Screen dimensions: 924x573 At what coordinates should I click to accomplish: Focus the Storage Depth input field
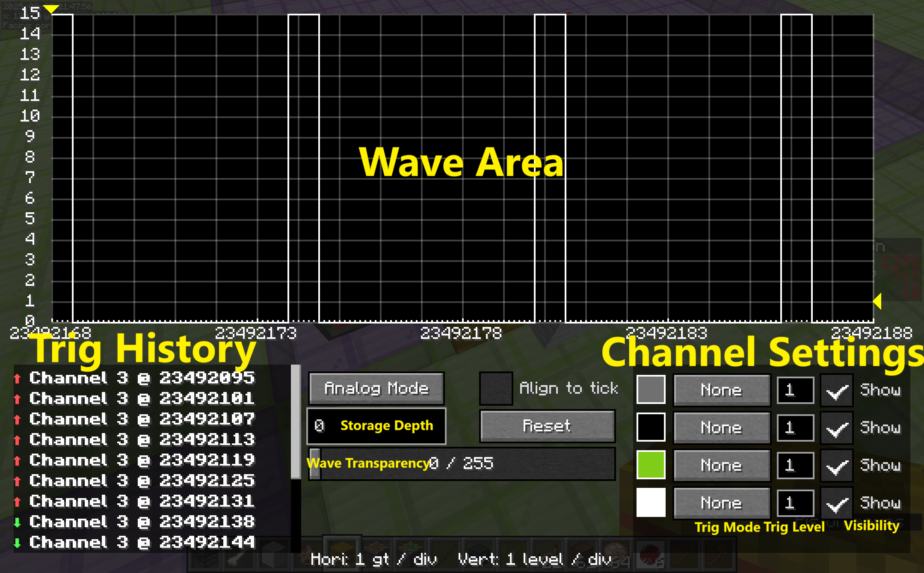pos(376,426)
